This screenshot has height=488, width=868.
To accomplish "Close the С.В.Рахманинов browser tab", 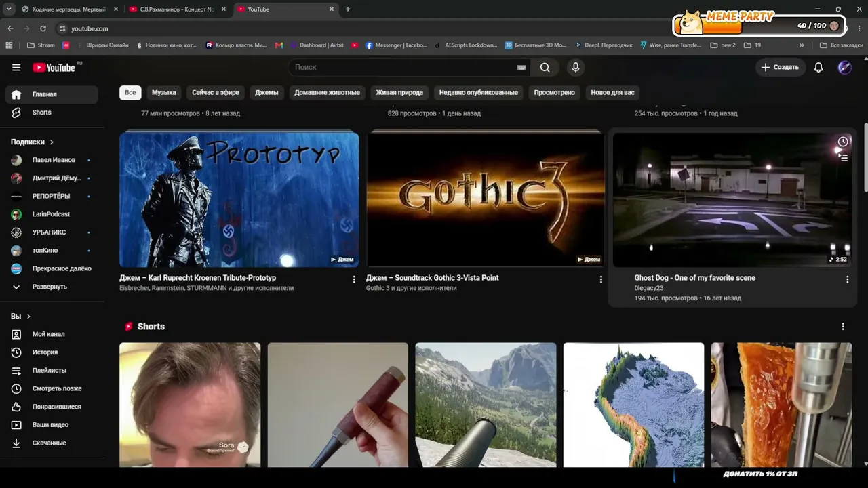I will click(x=223, y=9).
